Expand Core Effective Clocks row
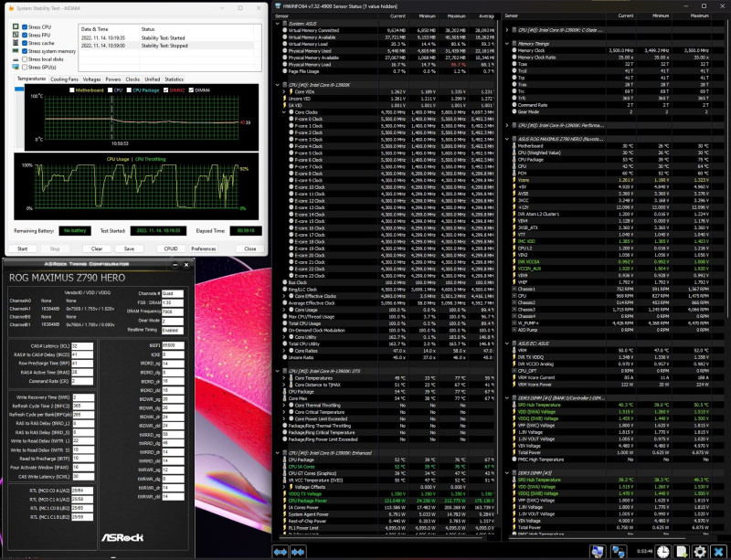The height and width of the screenshot is (560, 731). coord(284,296)
